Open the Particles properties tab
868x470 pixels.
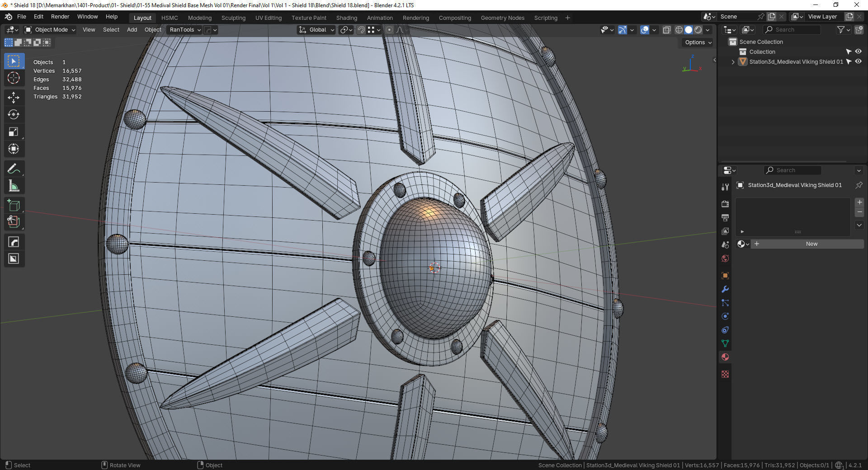[725, 303]
